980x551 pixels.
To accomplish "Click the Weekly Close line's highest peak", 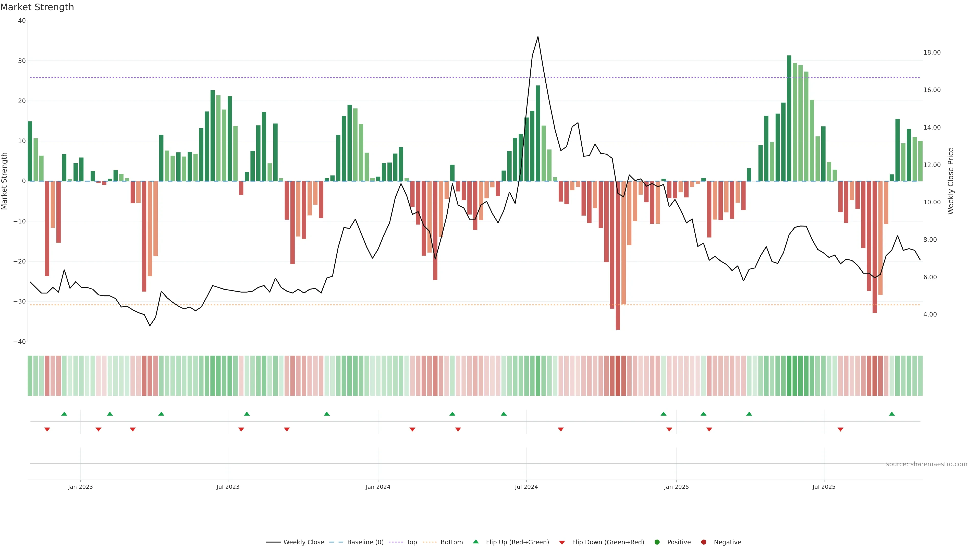I will click(x=537, y=37).
